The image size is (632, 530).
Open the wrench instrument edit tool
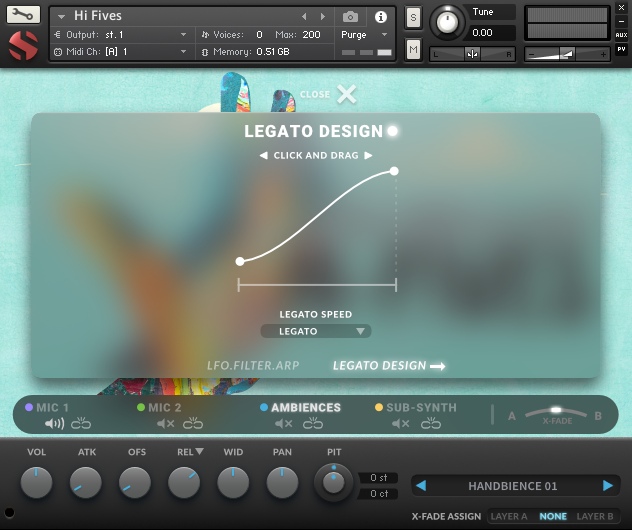tap(23, 15)
